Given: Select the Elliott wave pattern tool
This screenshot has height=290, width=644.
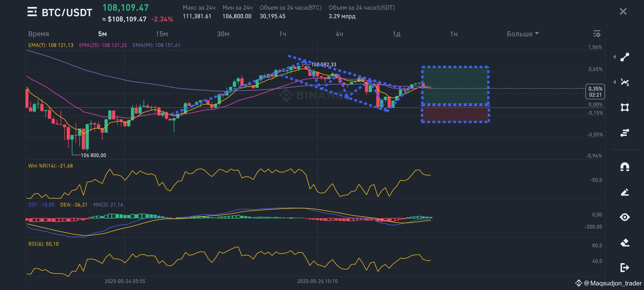Looking at the screenshot, I should click(625, 82).
